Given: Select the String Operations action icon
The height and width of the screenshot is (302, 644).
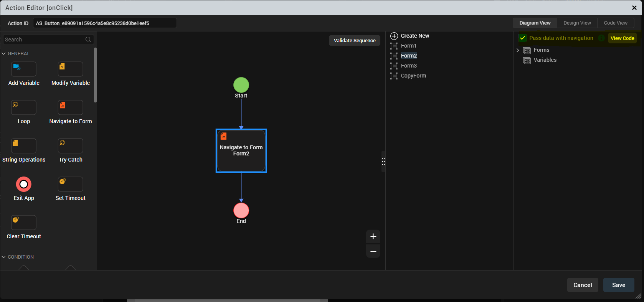Looking at the screenshot, I should 24,146.
